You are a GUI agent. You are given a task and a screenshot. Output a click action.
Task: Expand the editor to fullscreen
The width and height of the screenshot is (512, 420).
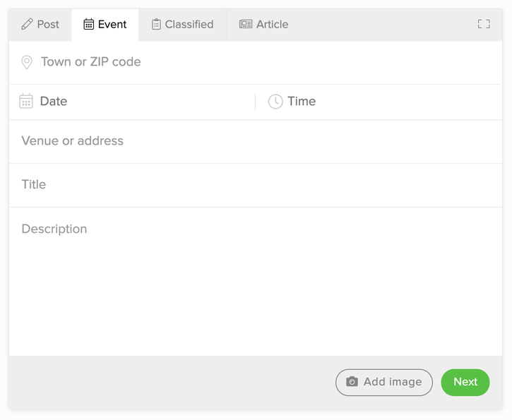click(x=484, y=24)
